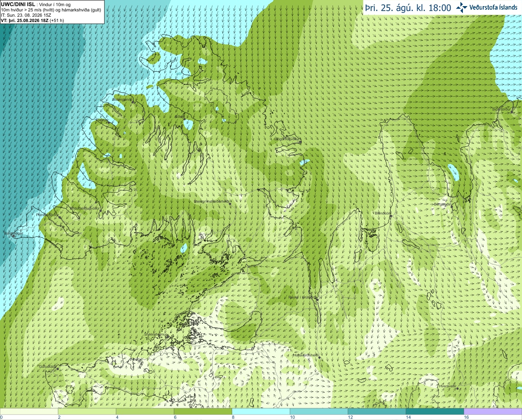
Task: Click the Bjargtangar station marker dot
Action: 13,236
